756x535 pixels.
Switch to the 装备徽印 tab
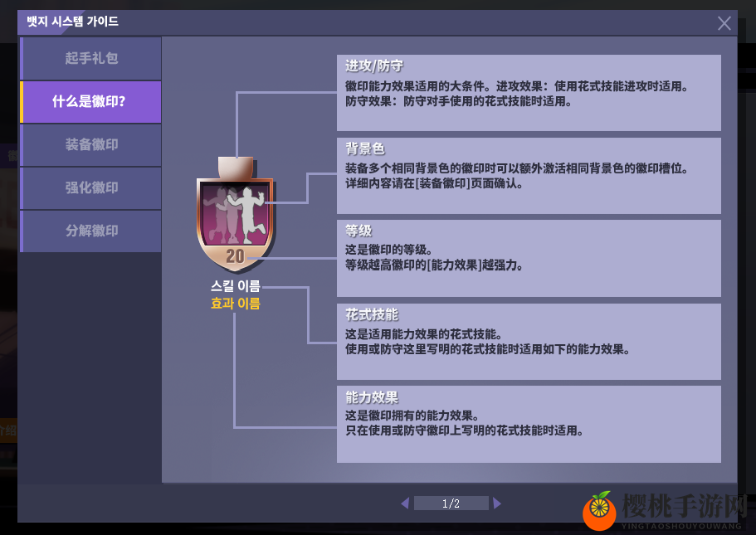point(90,144)
